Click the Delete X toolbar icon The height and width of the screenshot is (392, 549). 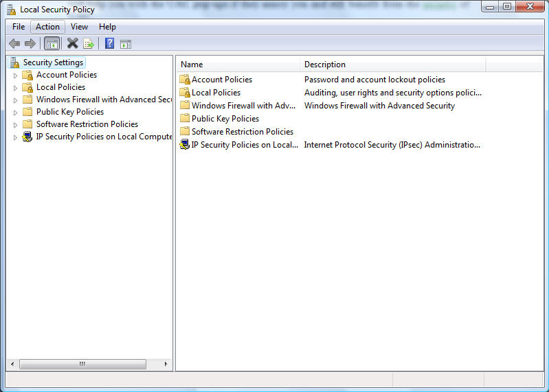click(72, 43)
